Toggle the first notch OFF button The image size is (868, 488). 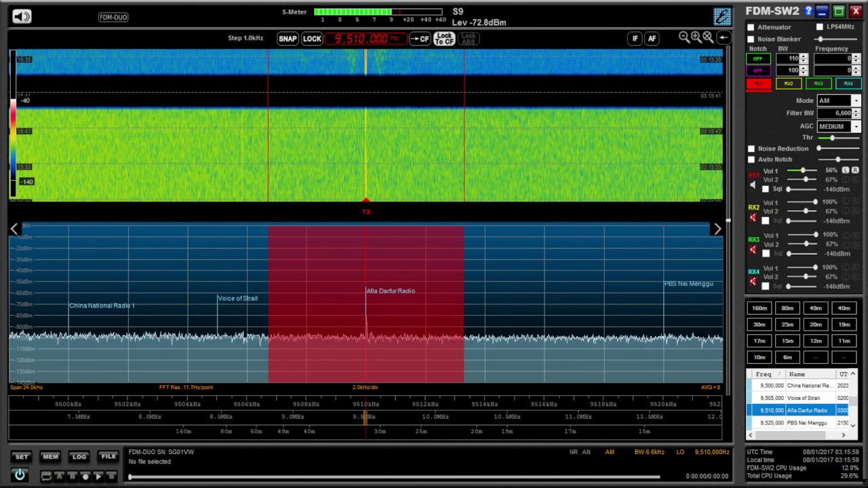(758, 59)
